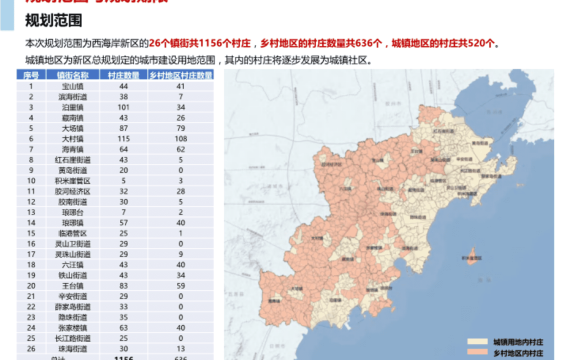This screenshot has height=360, width=570.
Task: Click the 乡村地区村庄数量 column header
Action: (181, 75)
